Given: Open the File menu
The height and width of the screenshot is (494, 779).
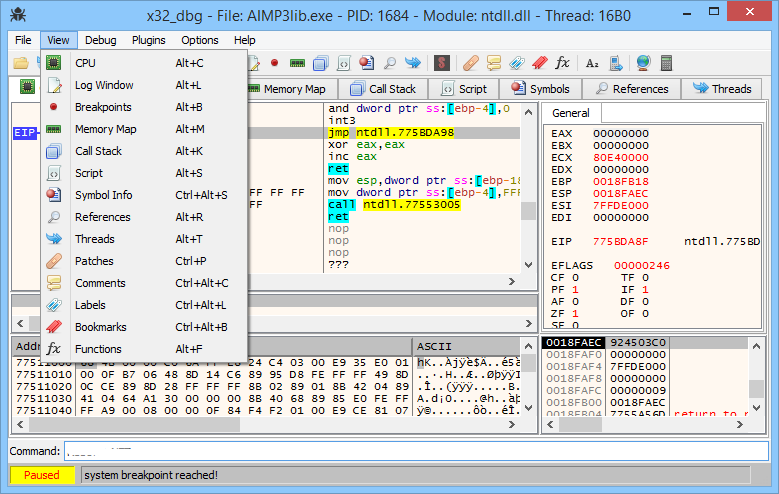Looking at the screenshot, I should pyautogui.click(x=23, y=40).
